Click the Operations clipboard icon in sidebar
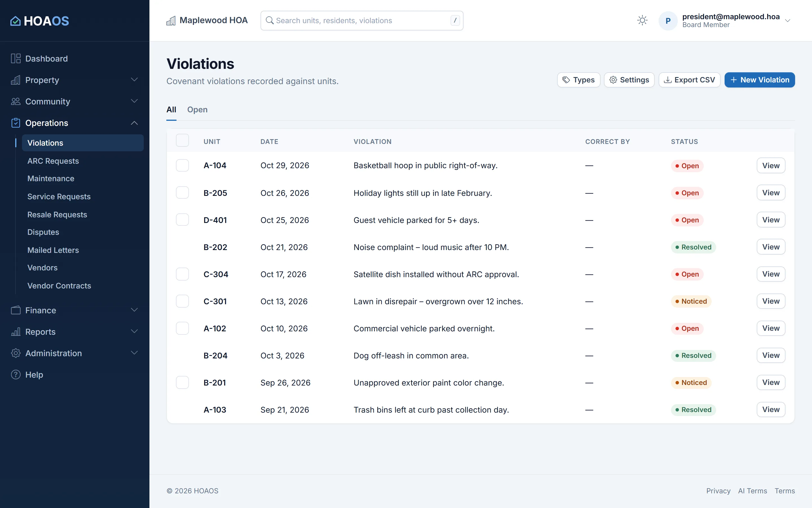Image resolution: width=812 pixels, height=508 pixels. pos(16,123)
